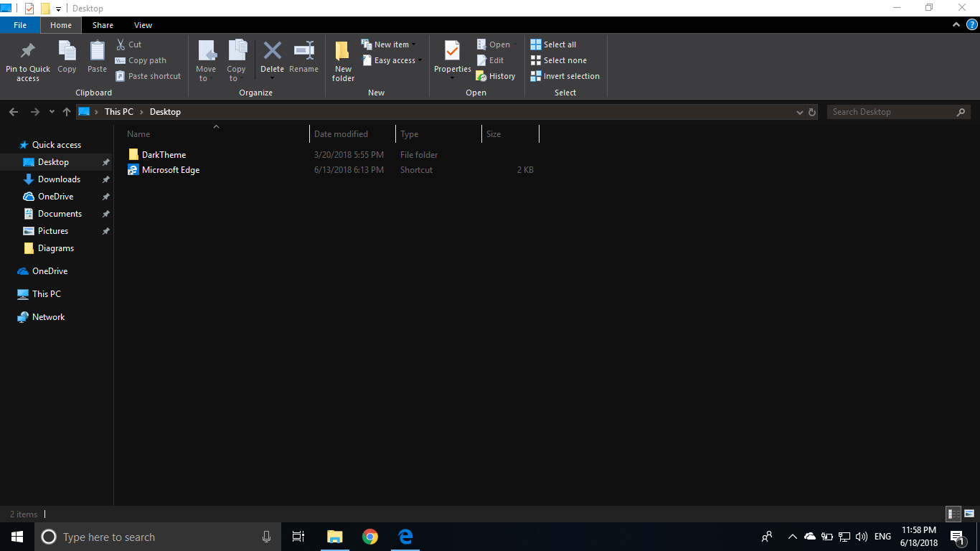Switch to details view layout icon
The height and width of the screenshot is (551, 980).
coord(953,514)
